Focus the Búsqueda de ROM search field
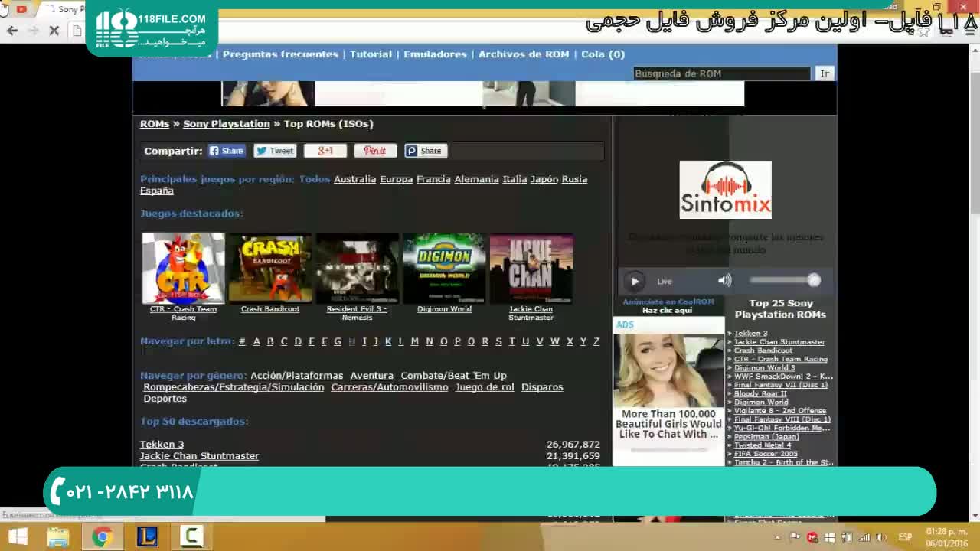This screenshot has width=980, height=551. tap(721, 73)
